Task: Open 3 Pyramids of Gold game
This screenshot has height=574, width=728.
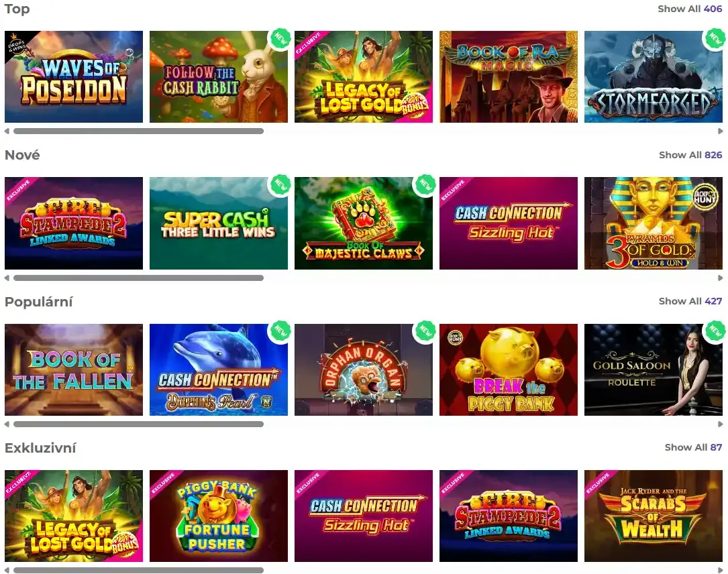Action: (654, 223)
